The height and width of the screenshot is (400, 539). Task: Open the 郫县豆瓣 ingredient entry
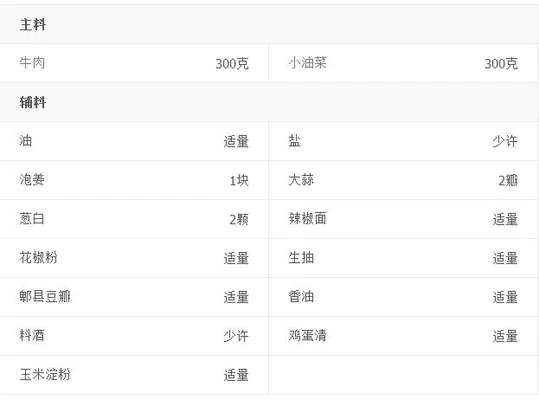point(45,296)
